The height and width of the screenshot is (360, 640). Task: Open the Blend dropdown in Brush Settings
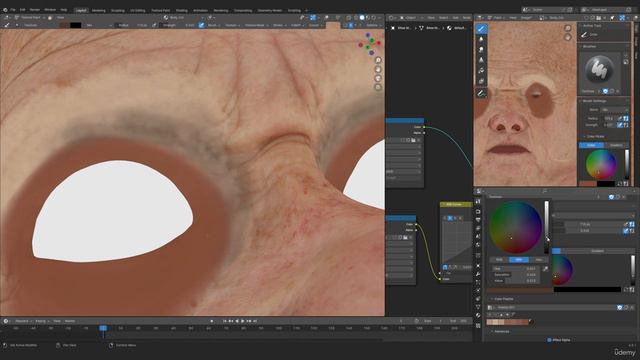click(615, 110)
